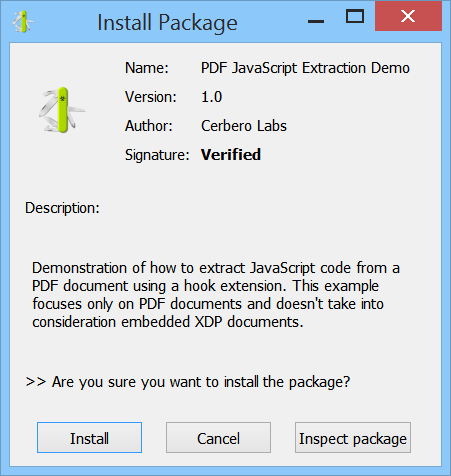The image size is (451, 476).
Task: Click the author value Cerbero Labs
Action: coord(244,126)
